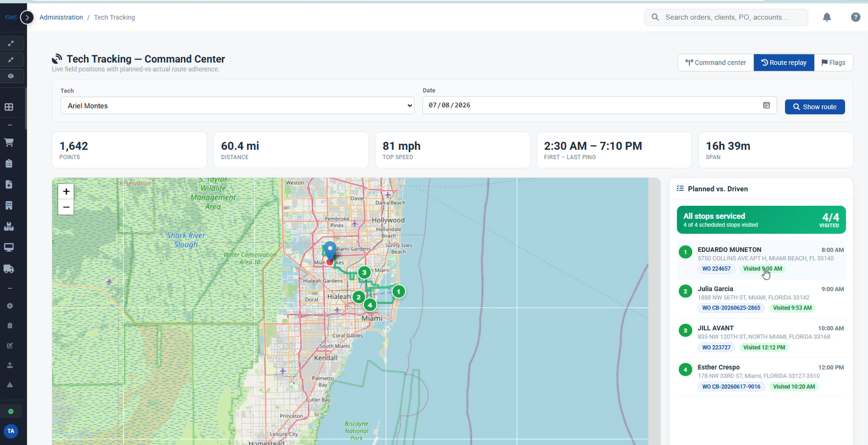The height and width of the screenshot is (445, 868).
Task: Click the compress arrows icon in sidebar
Action: click(10, 59)
